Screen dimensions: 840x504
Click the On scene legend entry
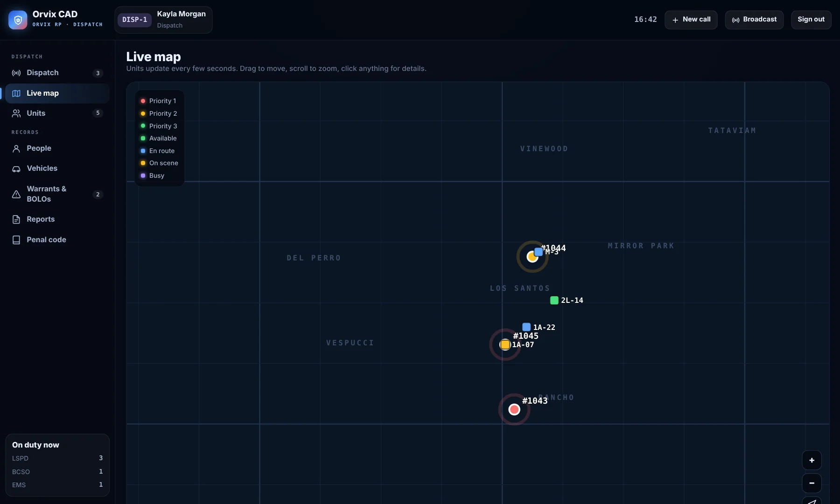160,163
